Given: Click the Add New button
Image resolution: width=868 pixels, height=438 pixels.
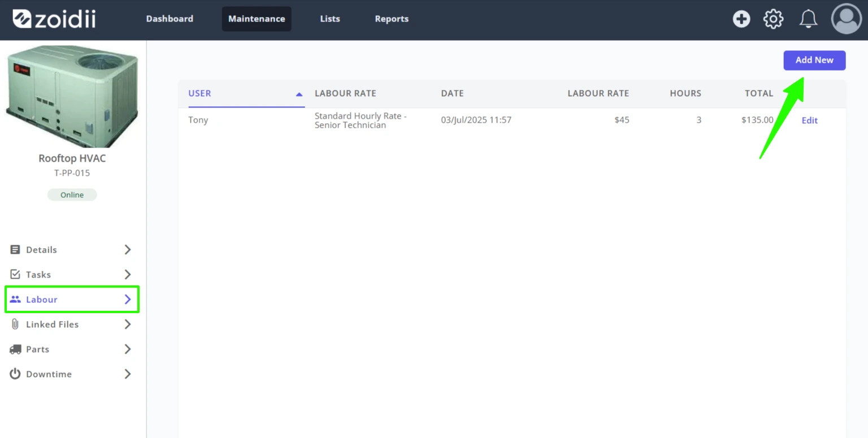Looking at the screenshot, I should pos(814,60).
